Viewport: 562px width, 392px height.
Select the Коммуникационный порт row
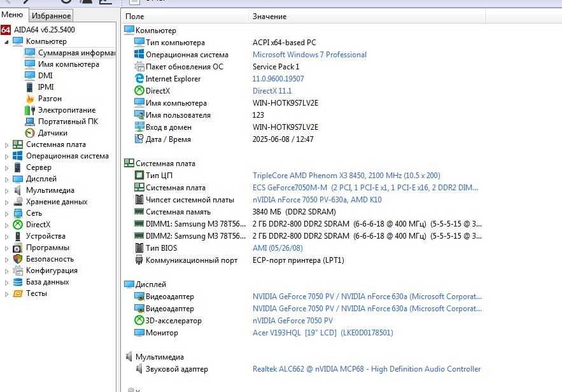click(x=305, y=260)
